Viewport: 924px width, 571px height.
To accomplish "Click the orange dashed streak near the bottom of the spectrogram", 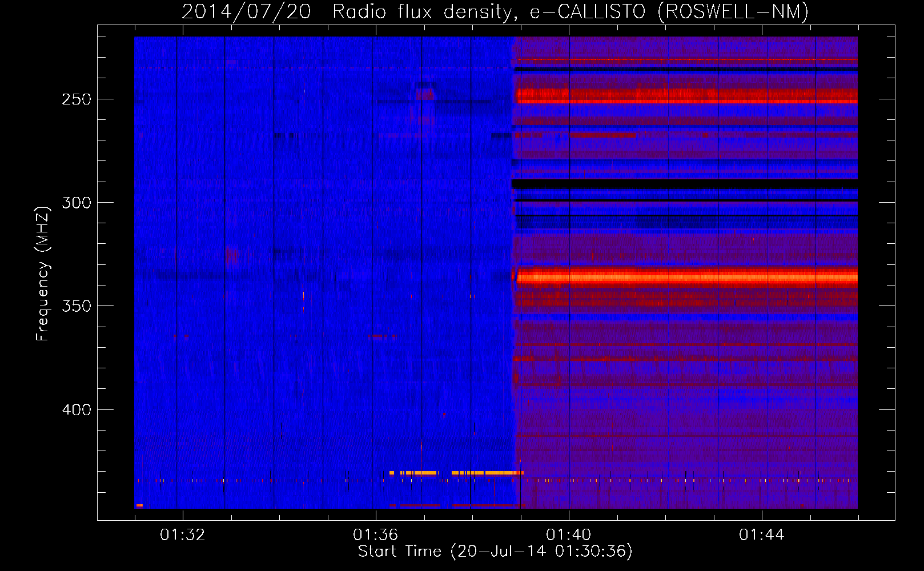I will pyautogui.click(x=456, y=473).
